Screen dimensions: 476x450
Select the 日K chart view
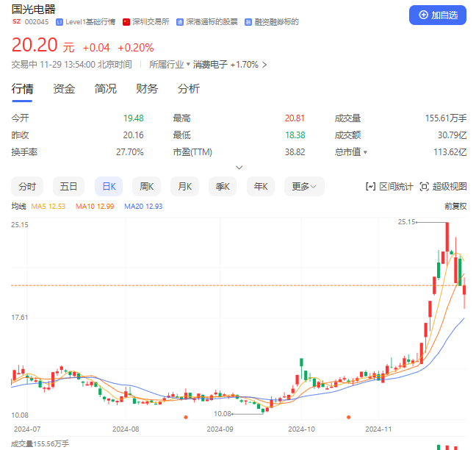(x=109, y=186)
